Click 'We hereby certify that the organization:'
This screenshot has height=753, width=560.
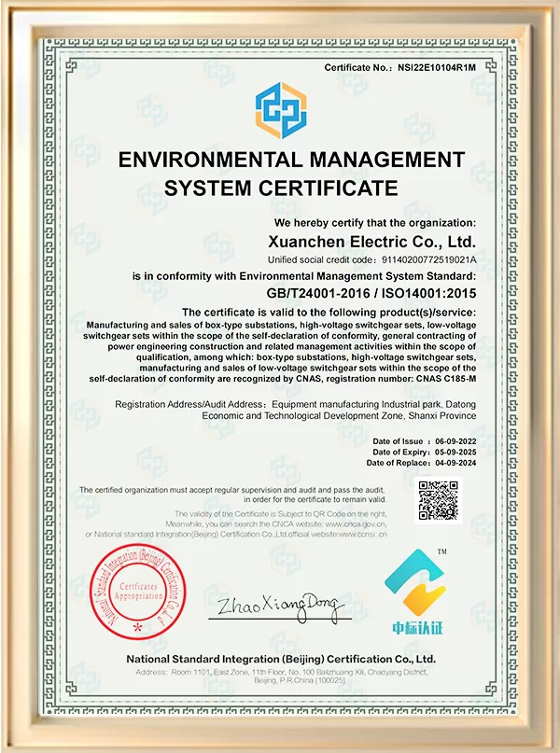pyautogui.click(x=375, y=223)
